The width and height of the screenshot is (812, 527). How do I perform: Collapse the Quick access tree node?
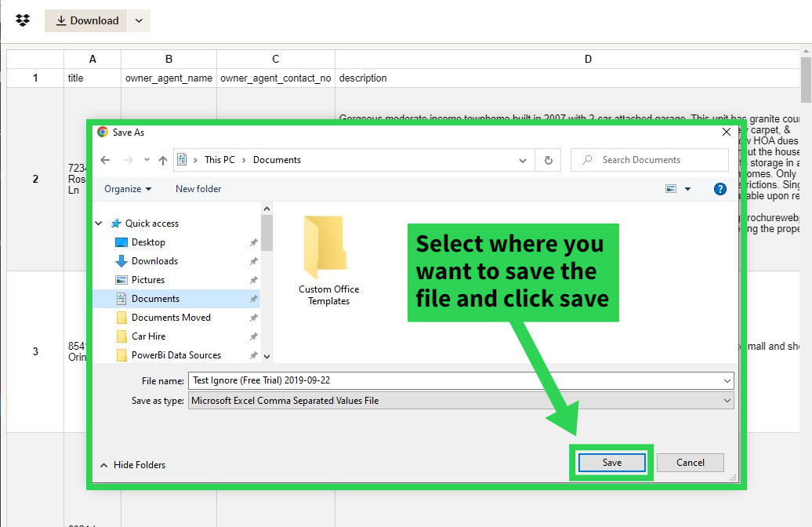point(99,224)
